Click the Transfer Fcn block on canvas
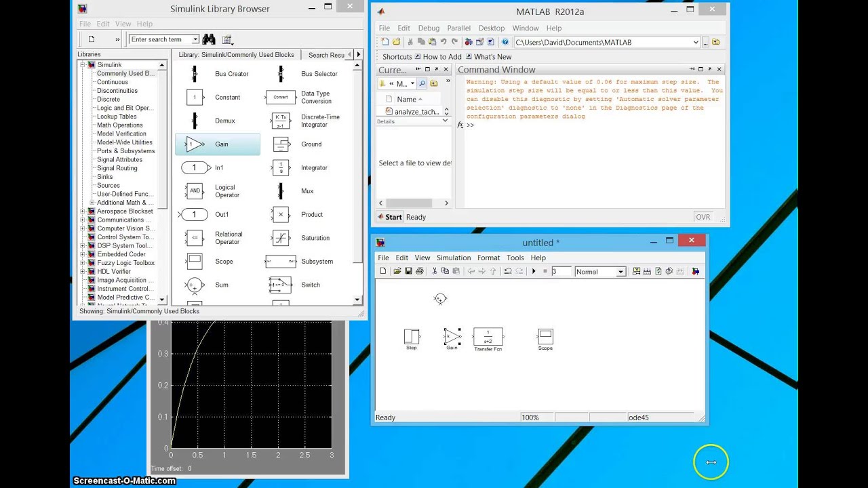868x488 pixels. (x=488, y=337)
